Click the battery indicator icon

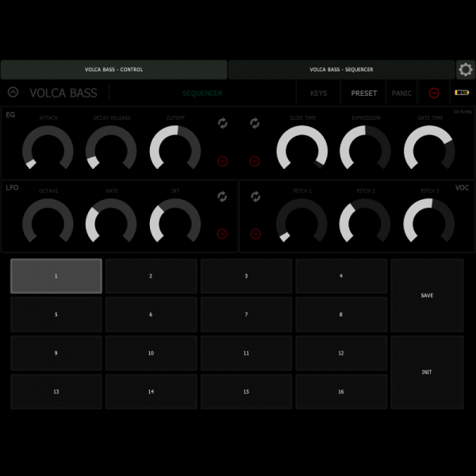click(462, 93)
